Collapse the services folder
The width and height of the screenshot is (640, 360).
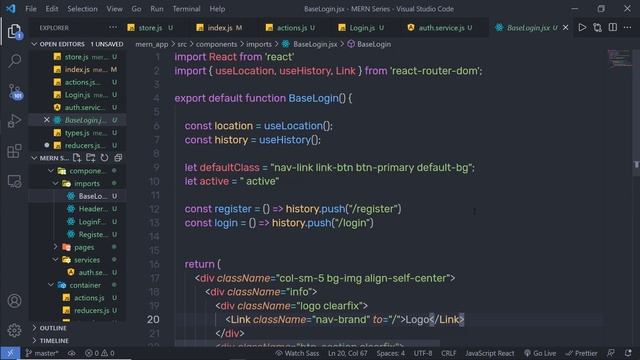pos(77,260)
